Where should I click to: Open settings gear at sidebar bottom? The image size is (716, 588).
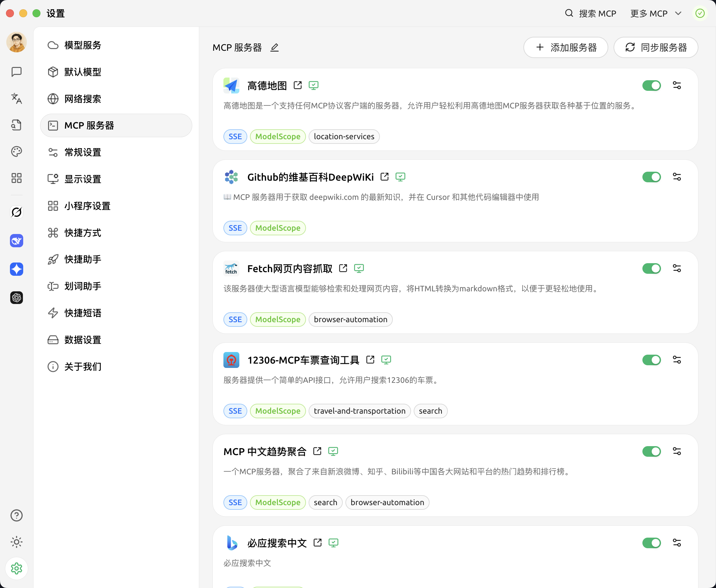coord(16,568)
